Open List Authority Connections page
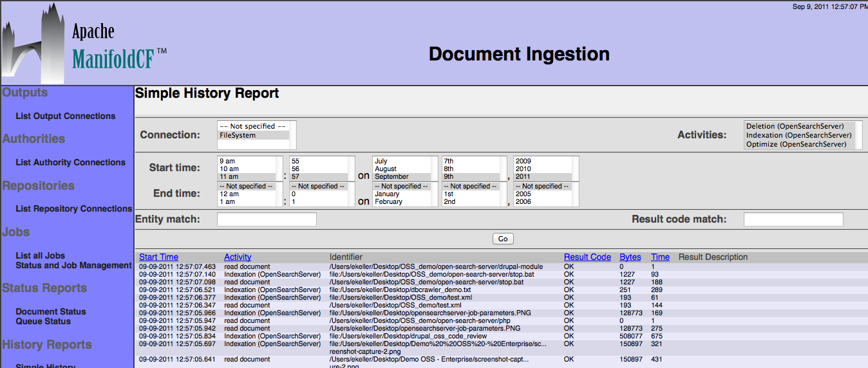This screenshot has width=868, height=368. tap(71, 163)
